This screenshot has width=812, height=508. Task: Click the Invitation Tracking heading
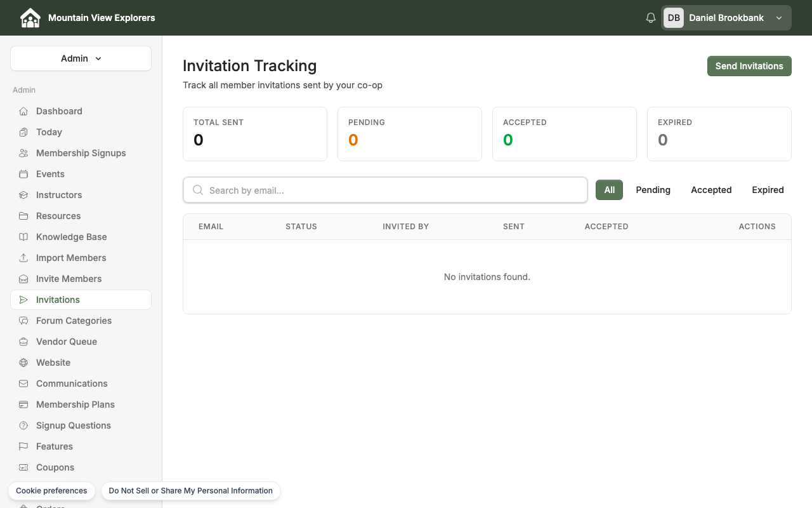pos(250,66)
